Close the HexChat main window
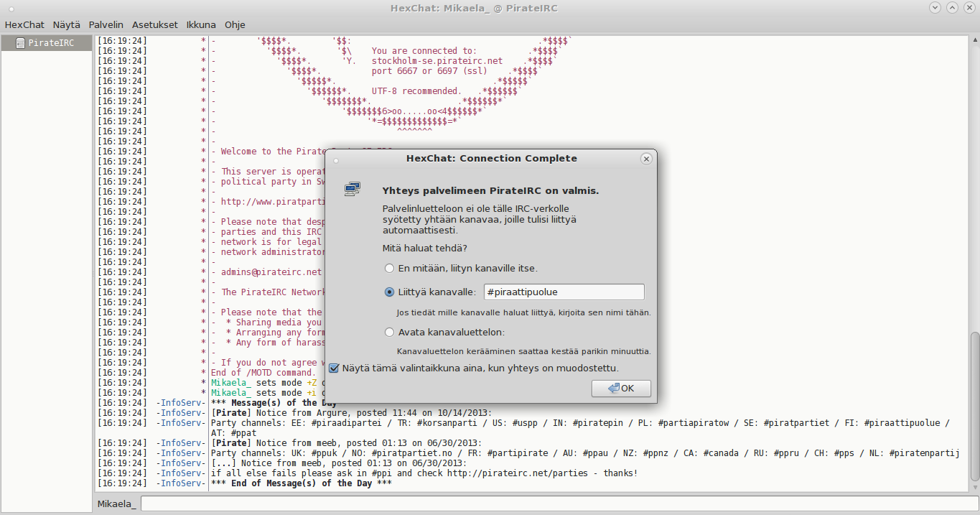Image resolution: width=980 pixels, height=515 pixels. click(969, 8)
